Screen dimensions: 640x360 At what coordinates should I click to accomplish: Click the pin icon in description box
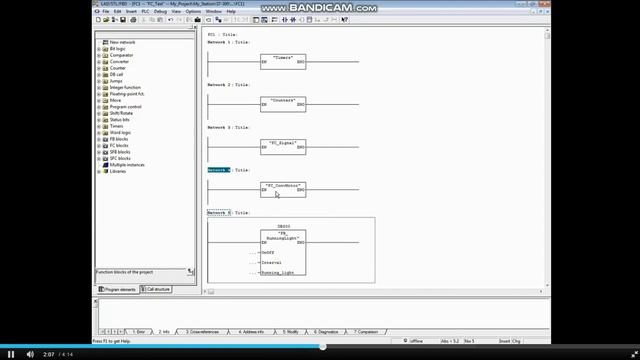(x=191, y=271)
